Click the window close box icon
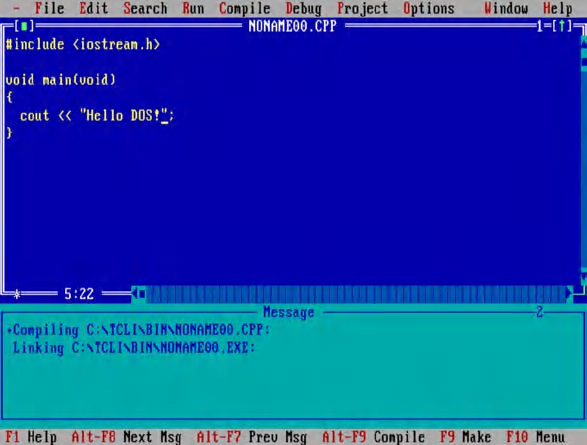This screenshot has height=445, width=587. (24, 26)
